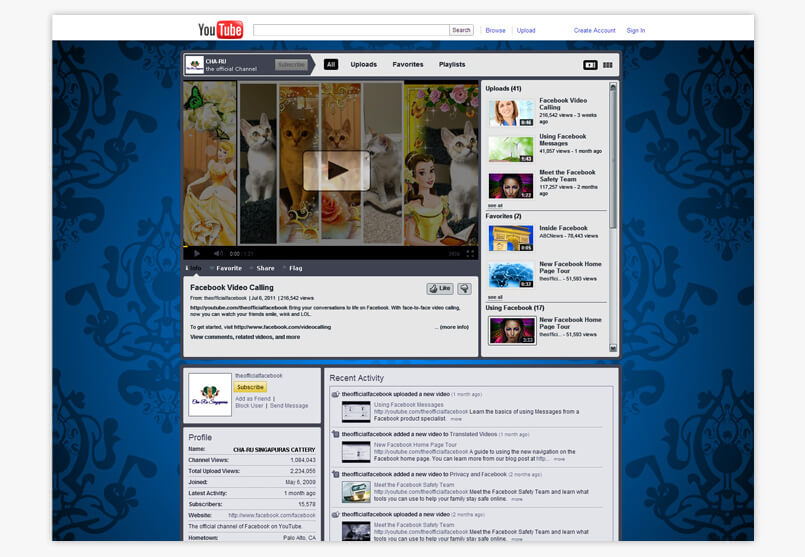Click Create Account

pyautogui.click(x=595, y=31)
